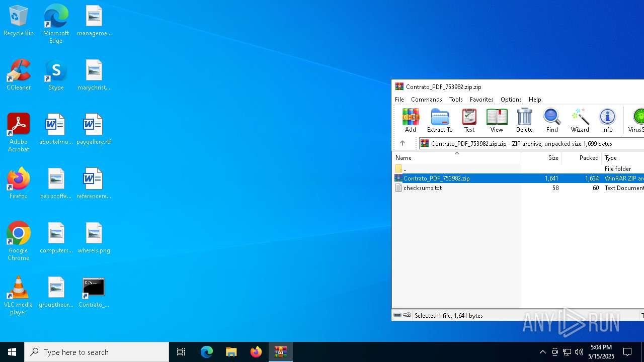The width and height of the screenshot is (644, 362).
Task: Select the CCleaner desktop shortcut
Action: click(19, 75)
